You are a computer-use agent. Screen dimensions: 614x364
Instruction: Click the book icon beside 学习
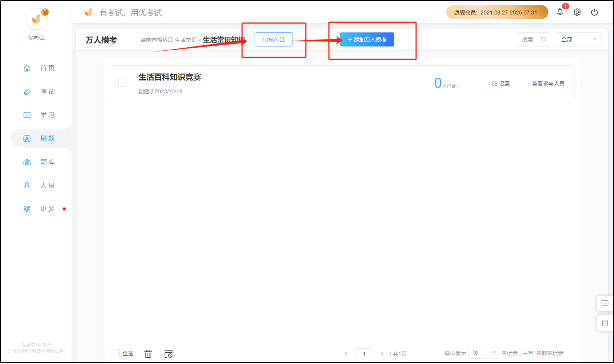point(27,115)
